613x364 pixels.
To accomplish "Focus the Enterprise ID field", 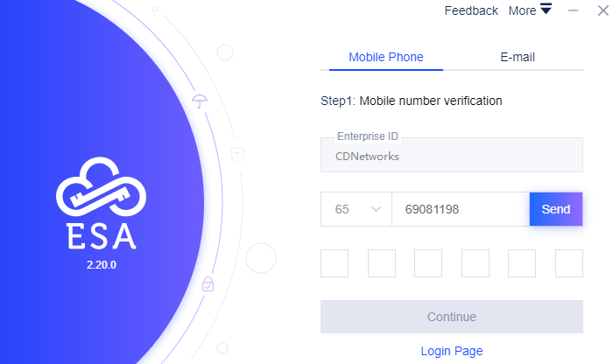I will [x=452, y=155].
